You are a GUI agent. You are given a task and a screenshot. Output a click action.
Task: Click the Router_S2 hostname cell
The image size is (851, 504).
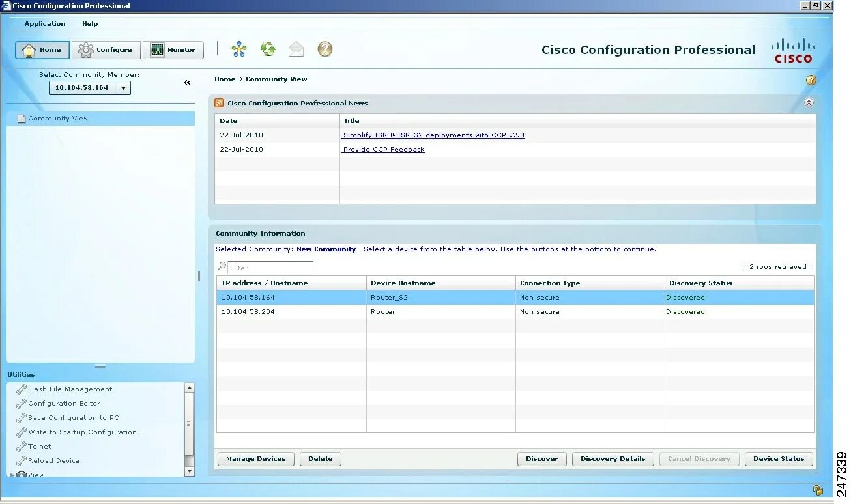tap(441, 298)
